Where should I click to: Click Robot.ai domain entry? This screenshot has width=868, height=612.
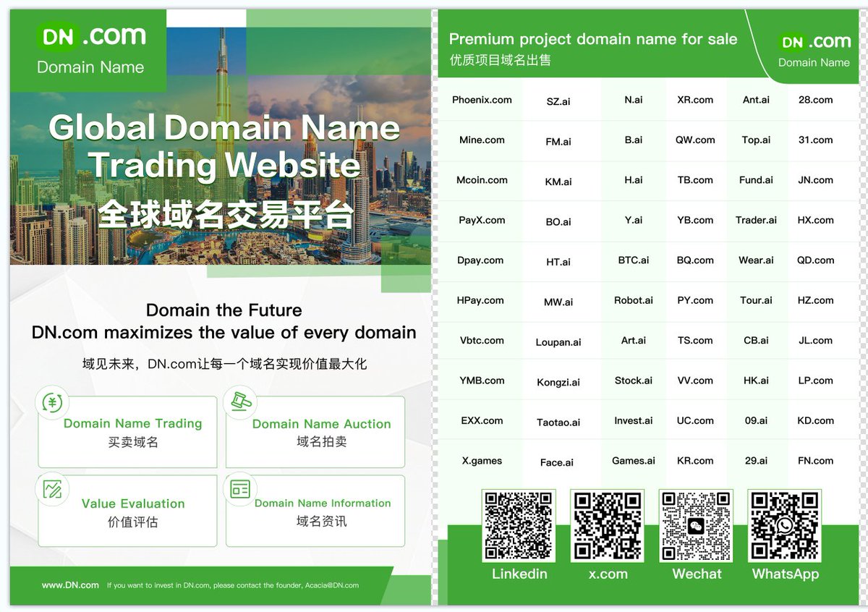(x=634, y=300)
